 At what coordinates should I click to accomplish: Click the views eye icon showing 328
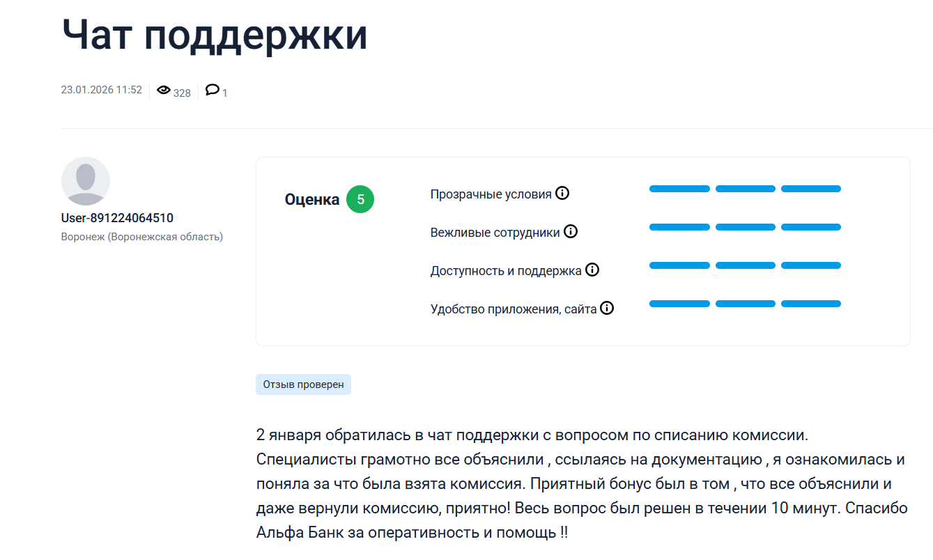click(x=163, y=90)
